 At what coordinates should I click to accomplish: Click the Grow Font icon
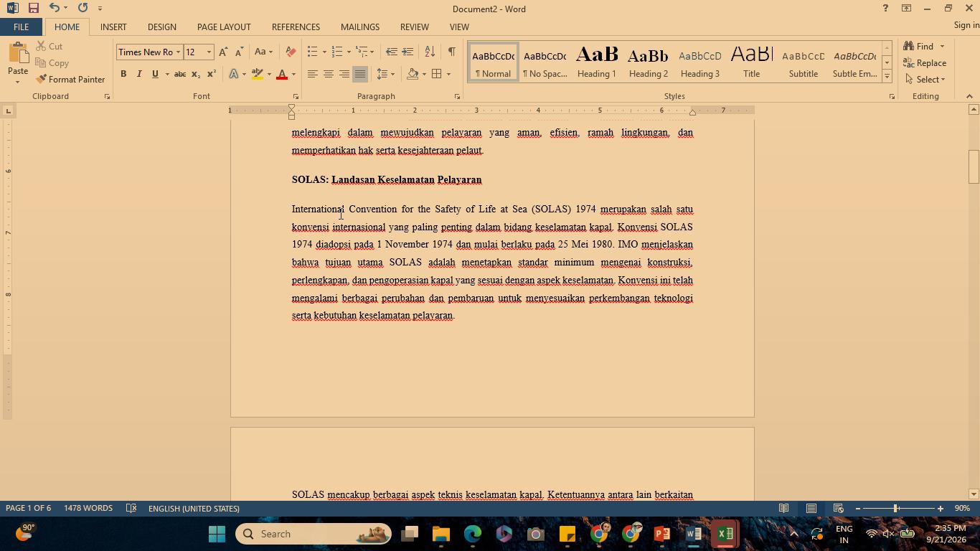pos(223,52)
